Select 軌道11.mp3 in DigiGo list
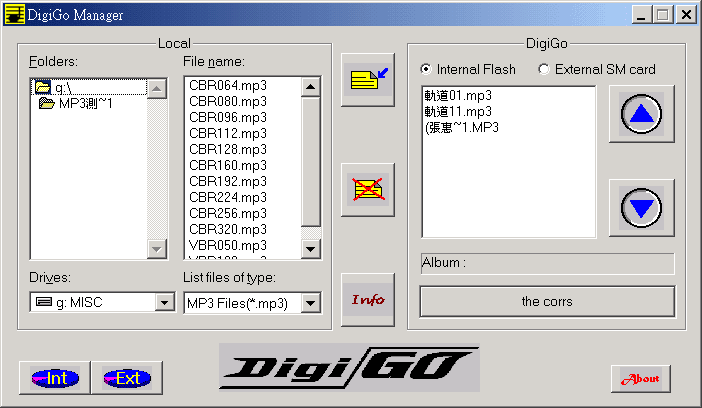 pyautogui.click(x=458, y=112)
